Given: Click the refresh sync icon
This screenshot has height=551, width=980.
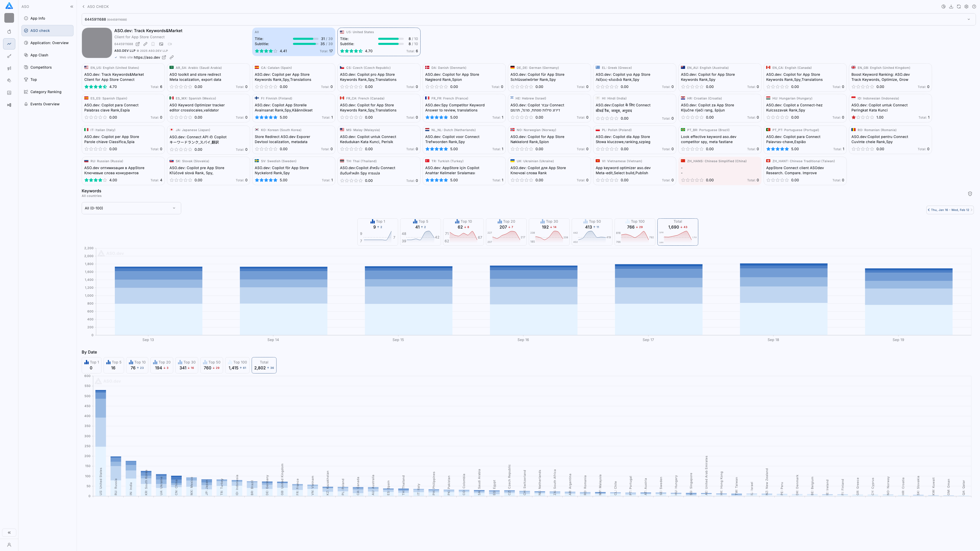Looking at the screenshot, I should (x=959, y=6).
